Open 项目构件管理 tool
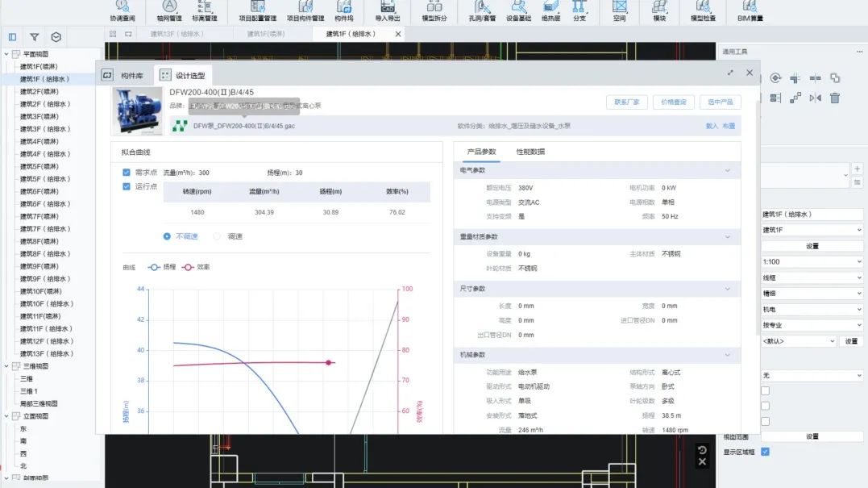The height and width of the screenshot is (488, 868). pos(305,11)
